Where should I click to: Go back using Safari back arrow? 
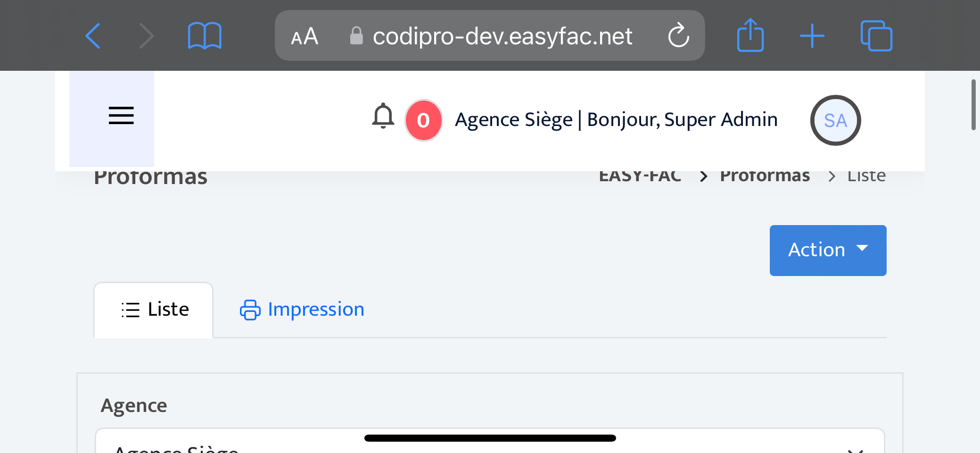93,36
